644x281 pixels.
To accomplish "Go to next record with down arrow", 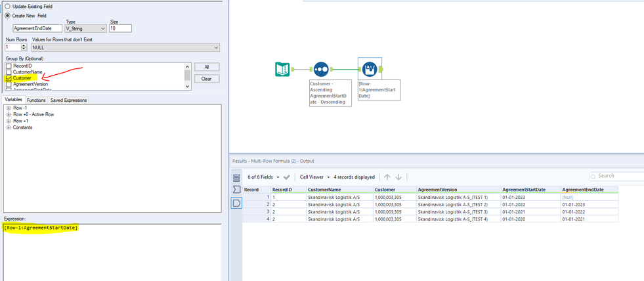I will click(398, 177).
